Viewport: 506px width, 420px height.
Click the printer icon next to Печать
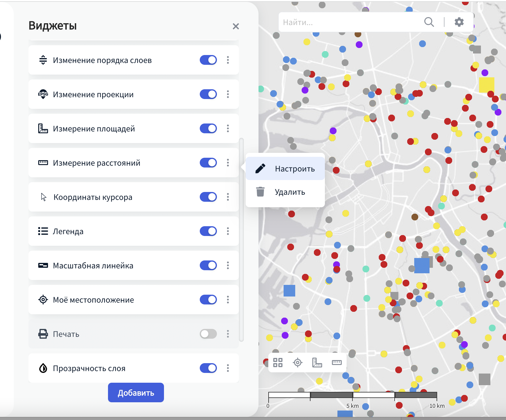tap(43, 334)
